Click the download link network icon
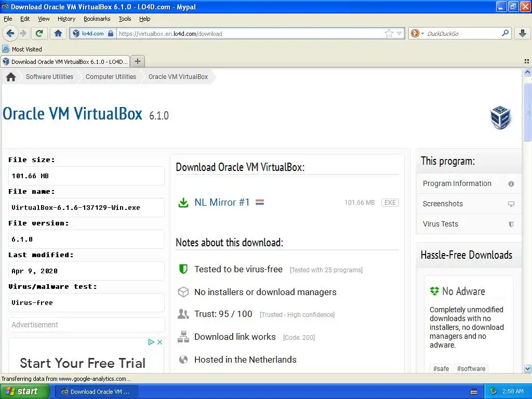The height and width of the screenshot is (399, 532). [x=183, y=337]
